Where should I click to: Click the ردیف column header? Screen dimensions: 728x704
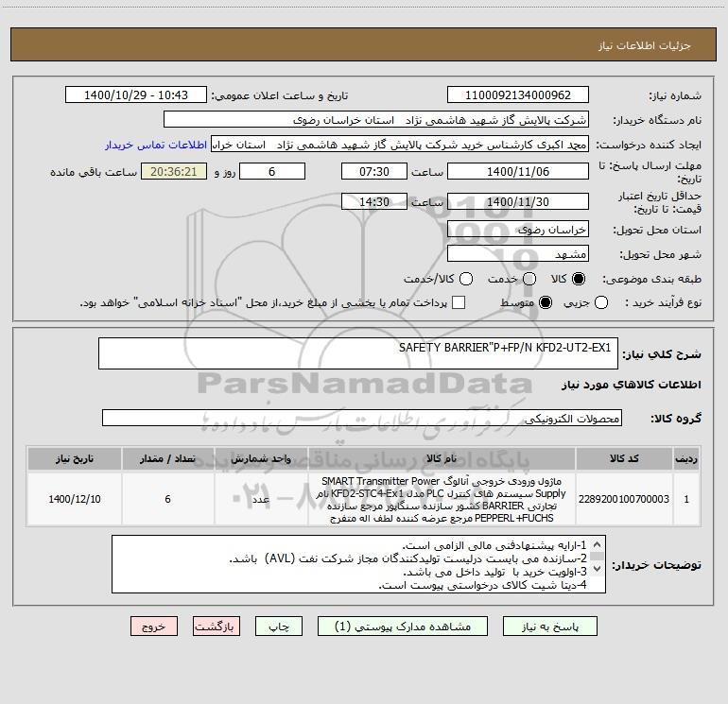pos(686,458)
